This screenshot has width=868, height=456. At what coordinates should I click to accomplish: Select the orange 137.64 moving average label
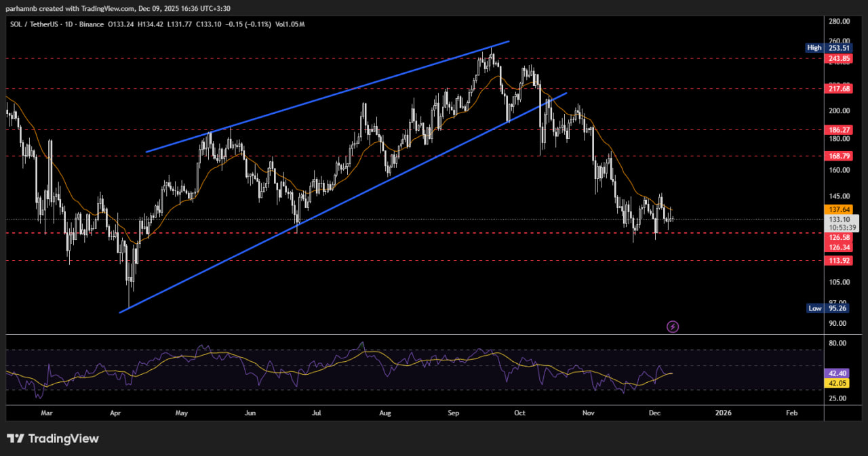pyautogui.click(x=839, y=209)
